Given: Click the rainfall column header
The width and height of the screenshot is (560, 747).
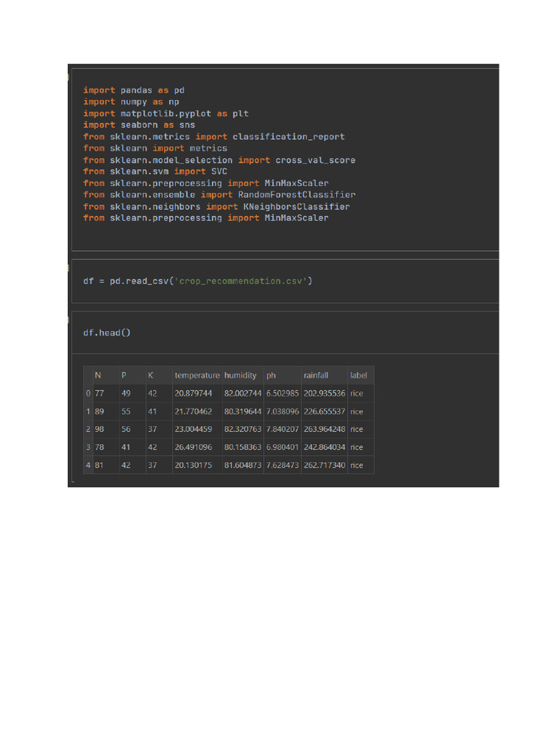Looking at the screenshot, I should tap(316, 375).
